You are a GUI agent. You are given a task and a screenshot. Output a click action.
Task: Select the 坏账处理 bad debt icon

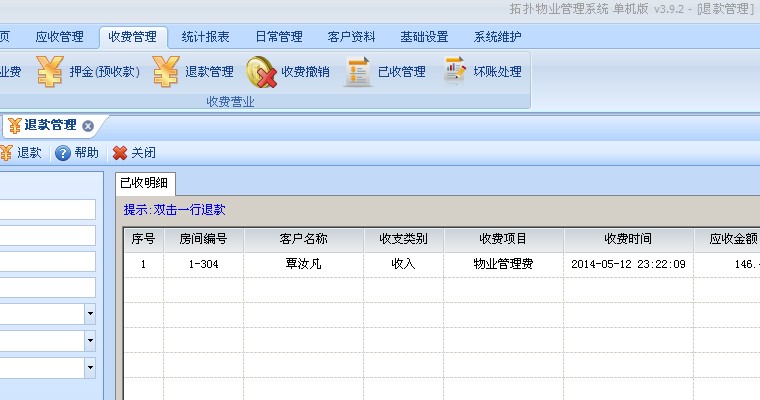coord(482,71)
